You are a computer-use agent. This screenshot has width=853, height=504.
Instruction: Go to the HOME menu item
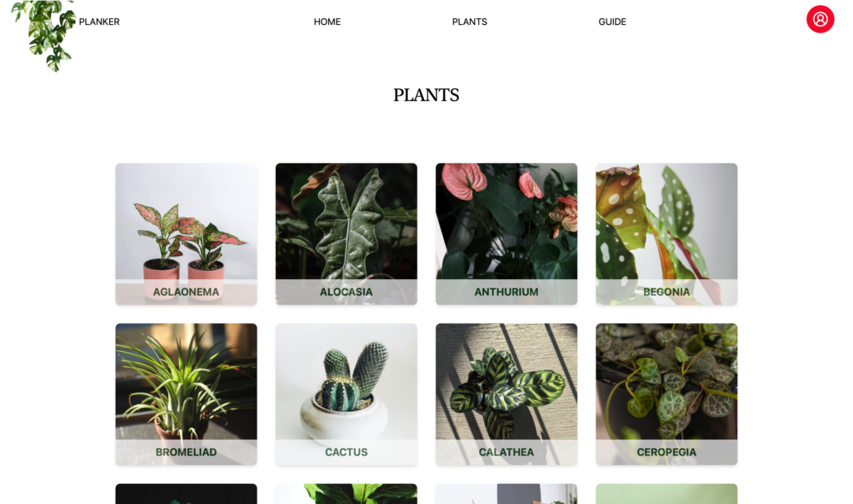327,22
